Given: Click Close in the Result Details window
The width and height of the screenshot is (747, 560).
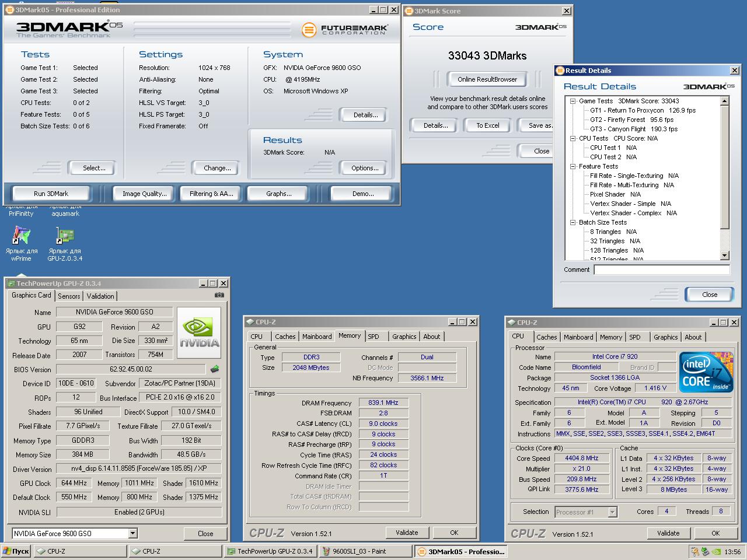Looking at the screenshot, I should [x=710, y=295].
